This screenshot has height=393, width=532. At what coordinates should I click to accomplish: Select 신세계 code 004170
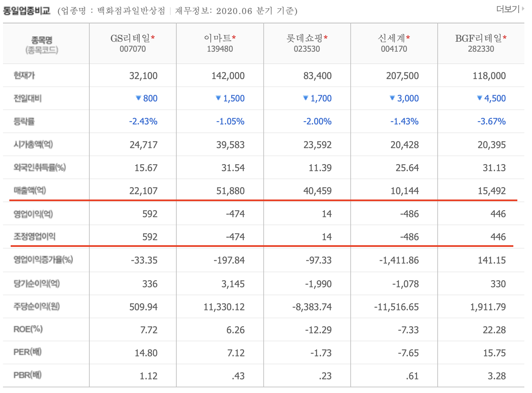[394, 49]
